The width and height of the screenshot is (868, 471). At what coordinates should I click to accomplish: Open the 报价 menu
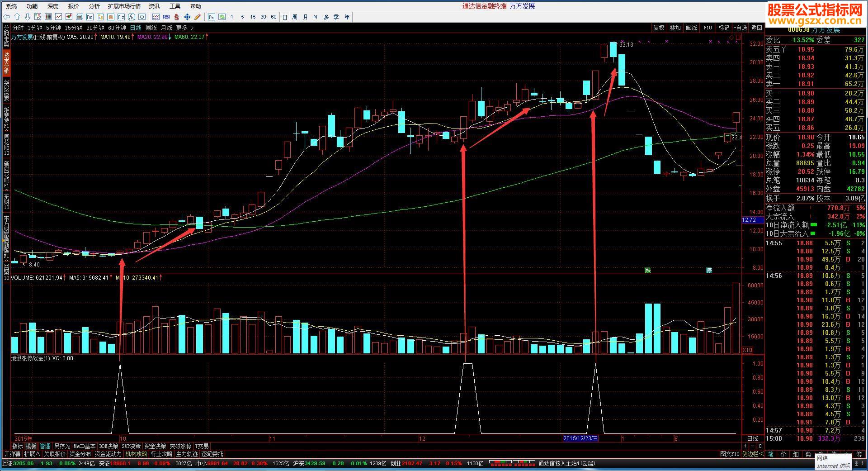point(74,6)
